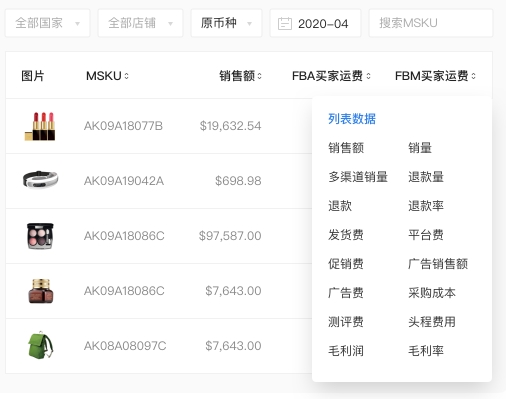The image size is (506, 399).
Task: Click sales amount $97,587.00
Action: 230,236
